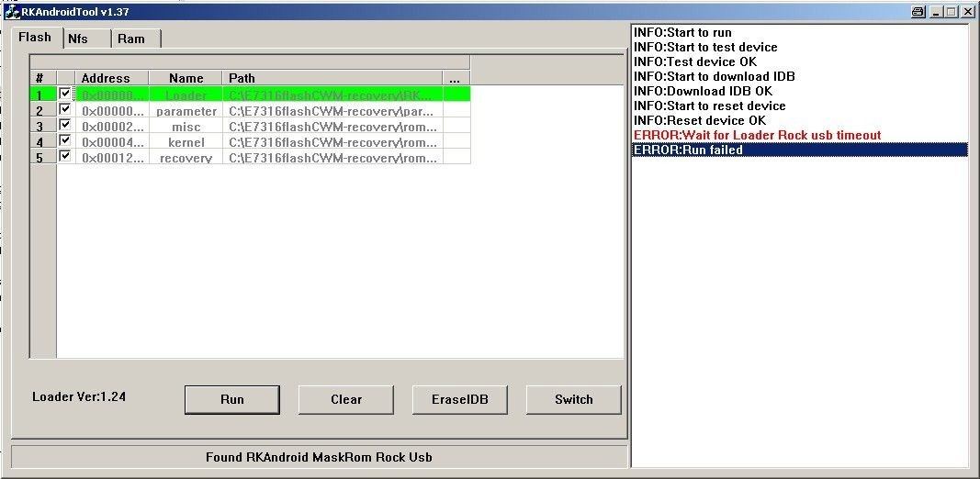Image resolution: width=980 pixels, height=479 pixels.
Task: Click the Name column header
Action: (x=186, y=78)
